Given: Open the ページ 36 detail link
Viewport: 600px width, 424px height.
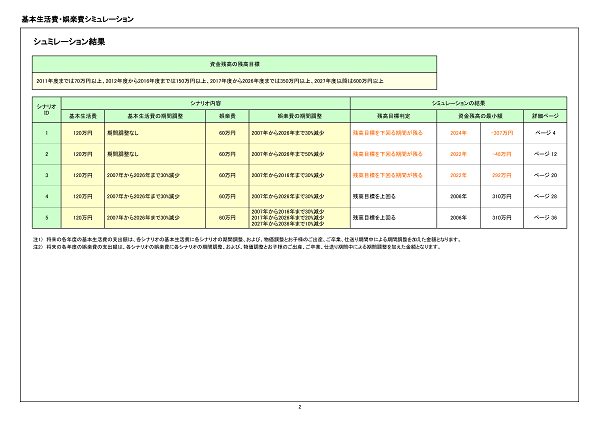Looking at the screenshot, I should (545, 217).
